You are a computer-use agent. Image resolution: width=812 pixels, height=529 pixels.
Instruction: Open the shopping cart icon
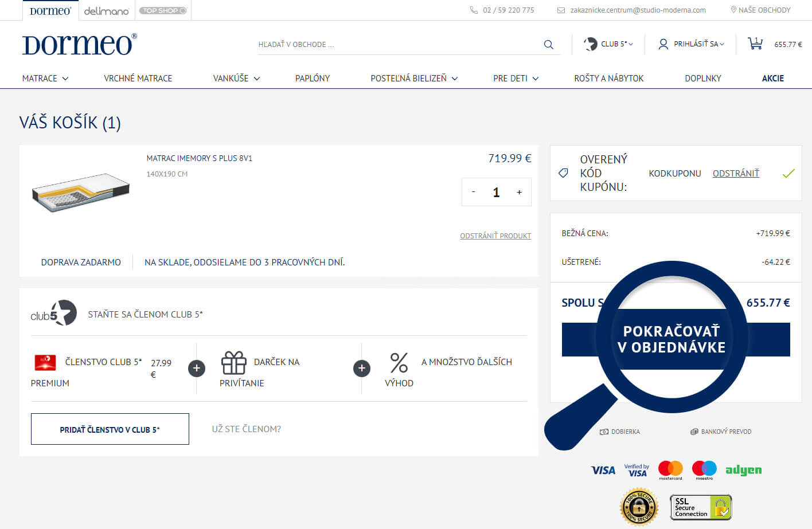coord(755,44)
